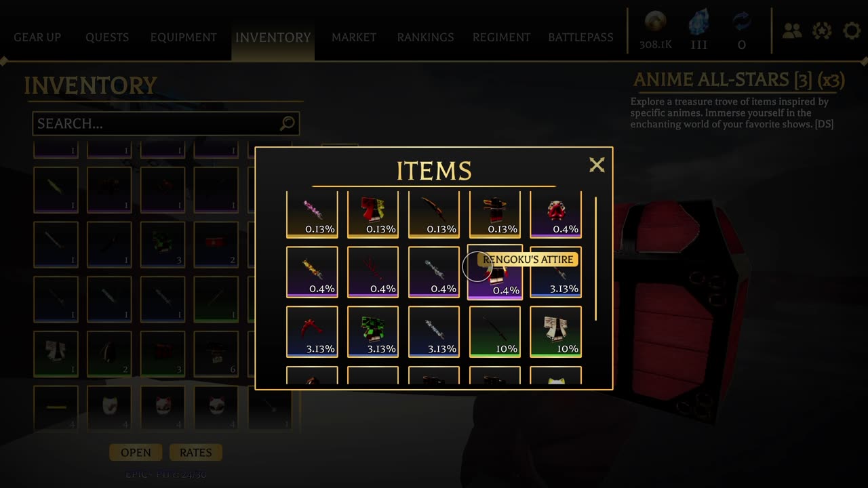Click the magnifier icon in search bar
Viewport: 868px width, 488px height.
click(288, 123)
